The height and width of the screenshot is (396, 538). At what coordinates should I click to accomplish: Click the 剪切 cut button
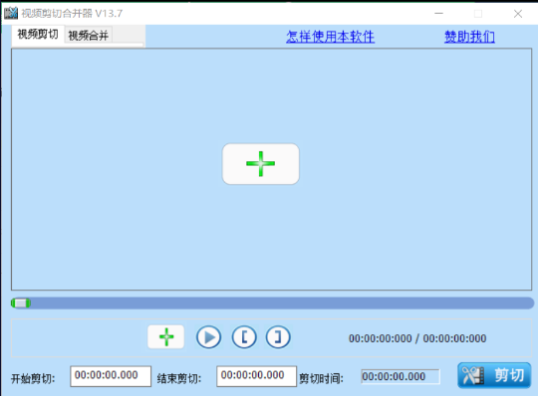pos(494,375)
